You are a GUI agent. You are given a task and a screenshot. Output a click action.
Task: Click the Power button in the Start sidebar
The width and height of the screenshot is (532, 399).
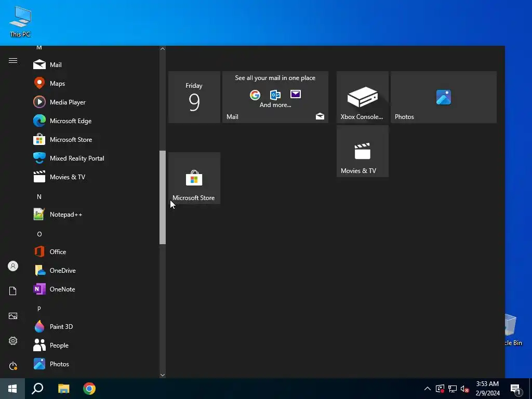tap(13, 366)
